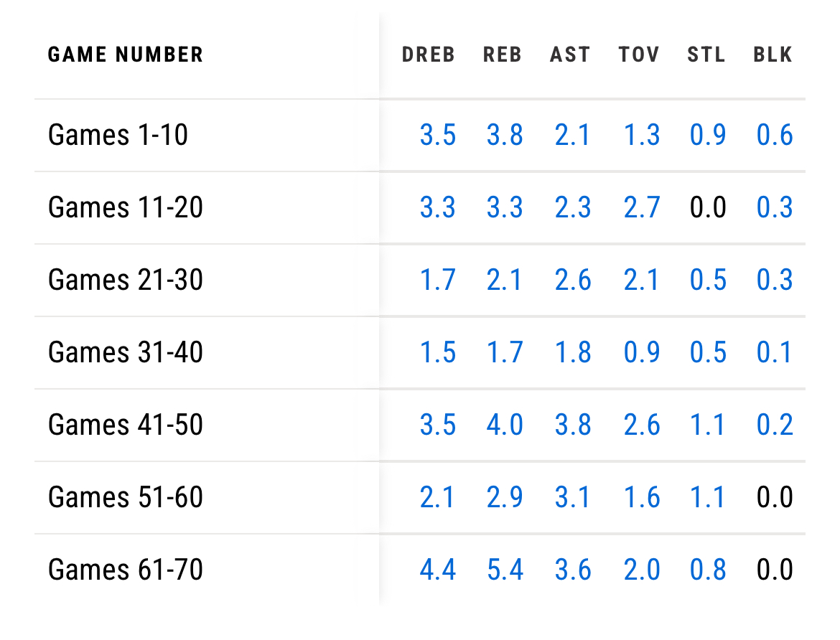Viewport: 840px width, 640px height.
Task: Sort by the STL column header
Action: (706, 55)
